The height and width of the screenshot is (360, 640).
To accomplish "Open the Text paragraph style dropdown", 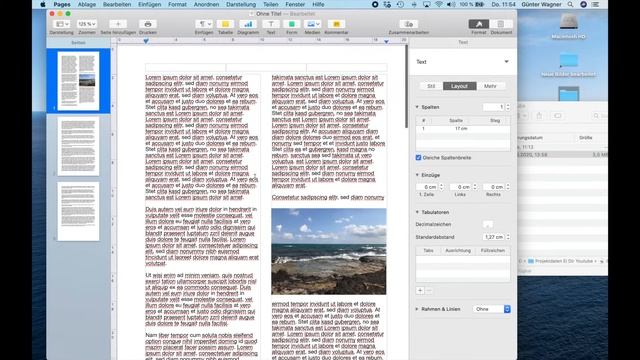I will pyautogui.click(x=462, y=62).
